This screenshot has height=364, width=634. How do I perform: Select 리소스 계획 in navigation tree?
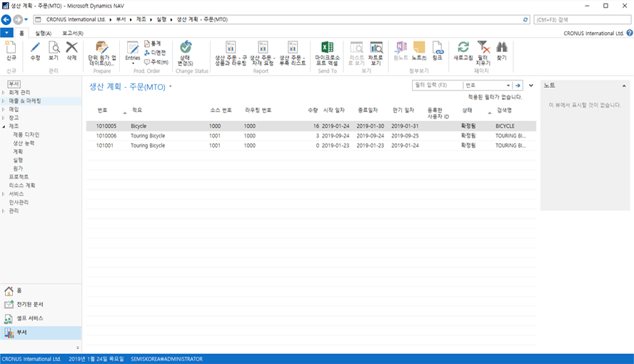(22, 186)
